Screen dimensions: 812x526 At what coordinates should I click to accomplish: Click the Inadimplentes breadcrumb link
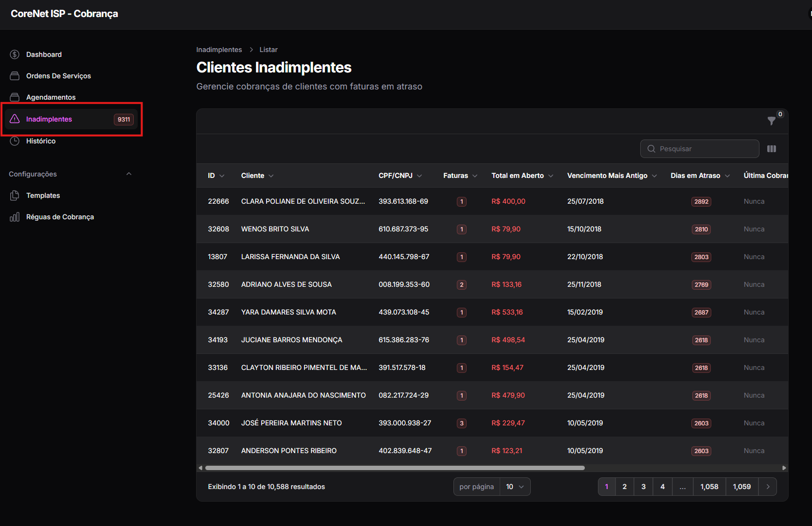(x=219, y=50)
